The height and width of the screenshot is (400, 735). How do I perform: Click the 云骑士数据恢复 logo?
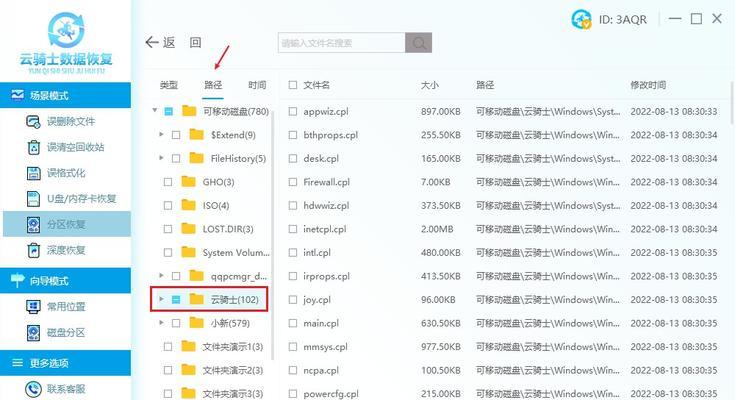[66, 43]
